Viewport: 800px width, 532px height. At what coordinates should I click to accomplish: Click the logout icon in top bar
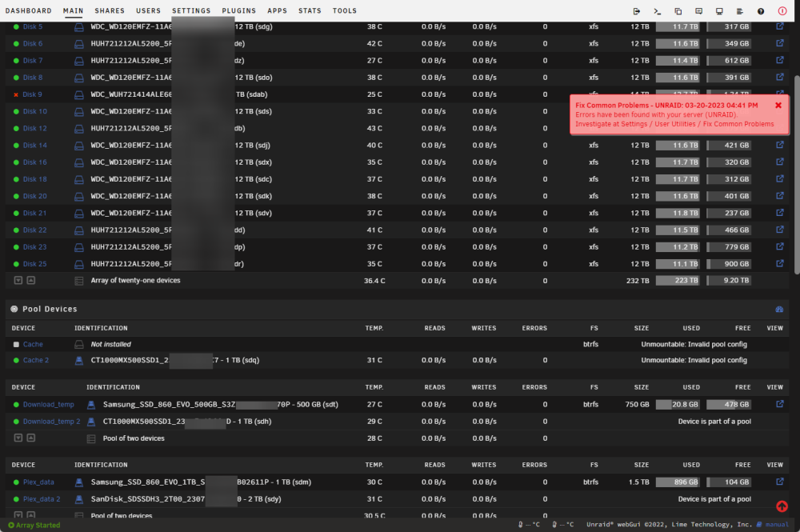636,10
